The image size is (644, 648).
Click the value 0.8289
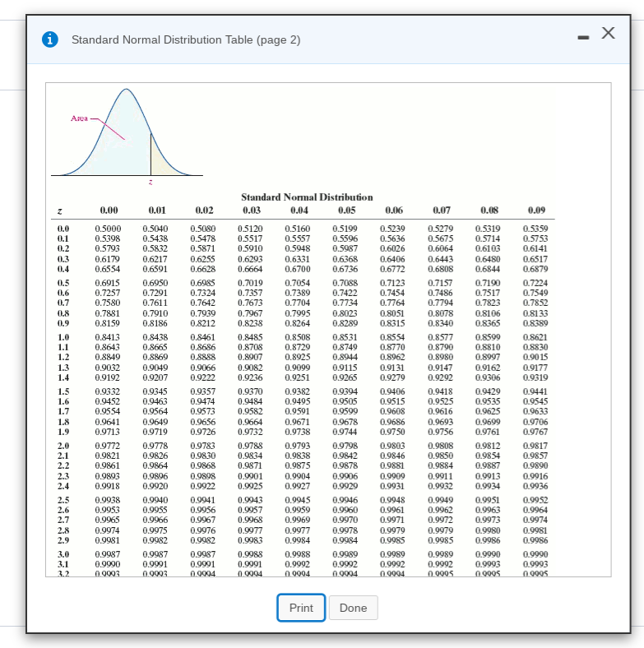tap(345, 323)
